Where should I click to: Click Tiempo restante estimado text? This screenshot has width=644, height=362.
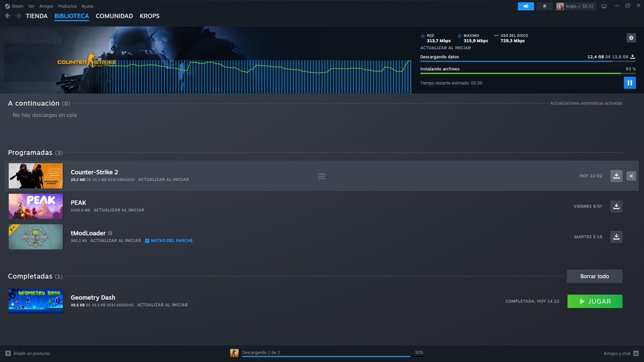[451, 83]
